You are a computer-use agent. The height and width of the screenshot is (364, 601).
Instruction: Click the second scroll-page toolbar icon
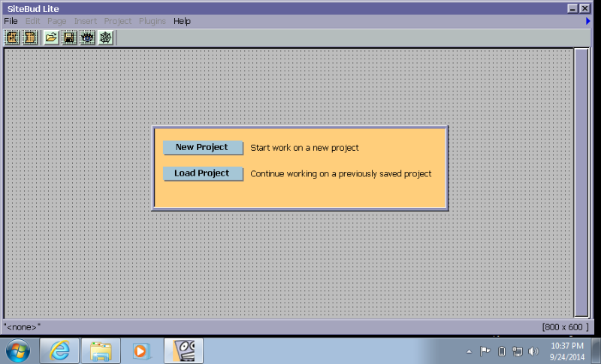tap(30, 38)
